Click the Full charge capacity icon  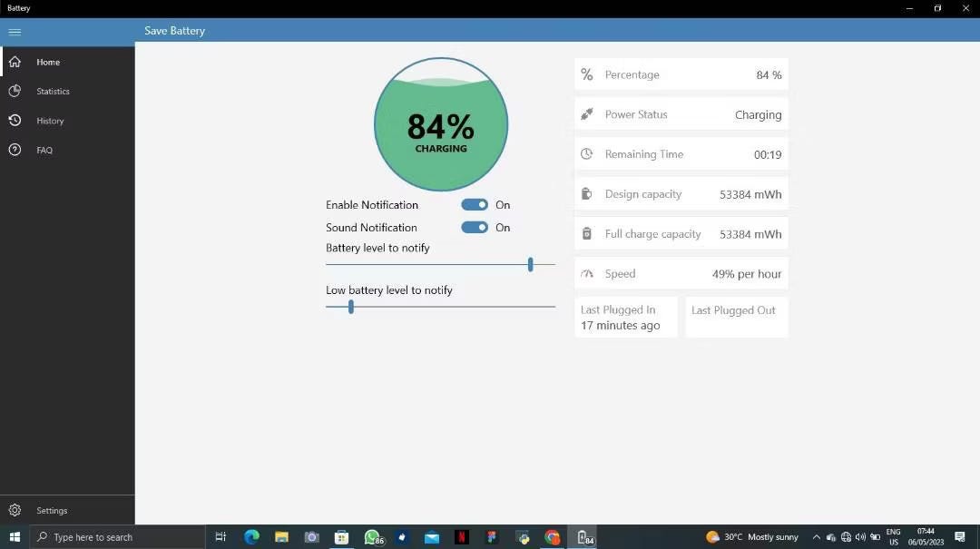(x=585, y=233)
